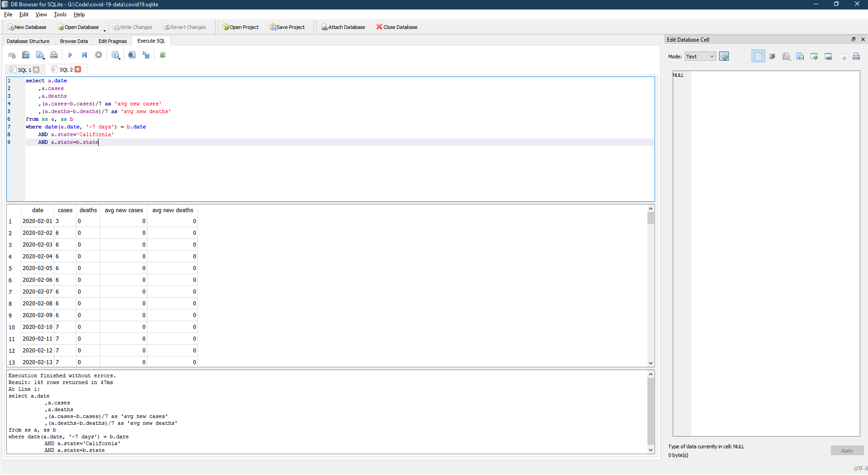Click the Write Changes button
The width and height of the screenshot is (868, 475).
(x=132, y=27)
